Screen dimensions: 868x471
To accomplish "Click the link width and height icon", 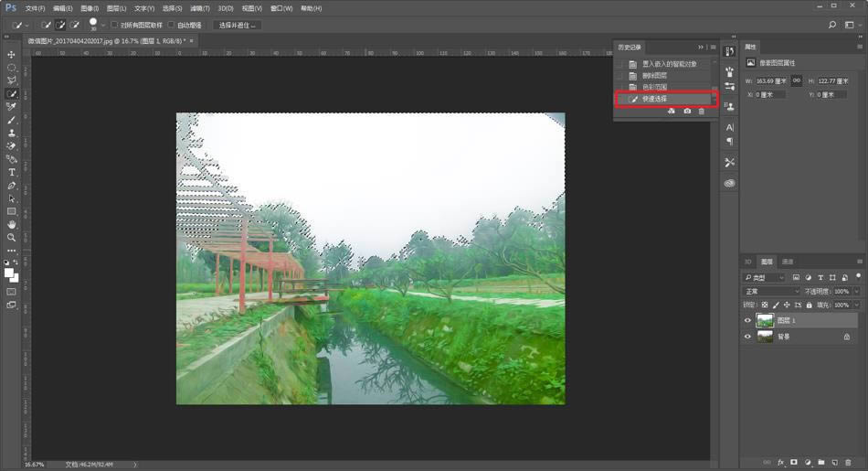I will pos(796,80).
